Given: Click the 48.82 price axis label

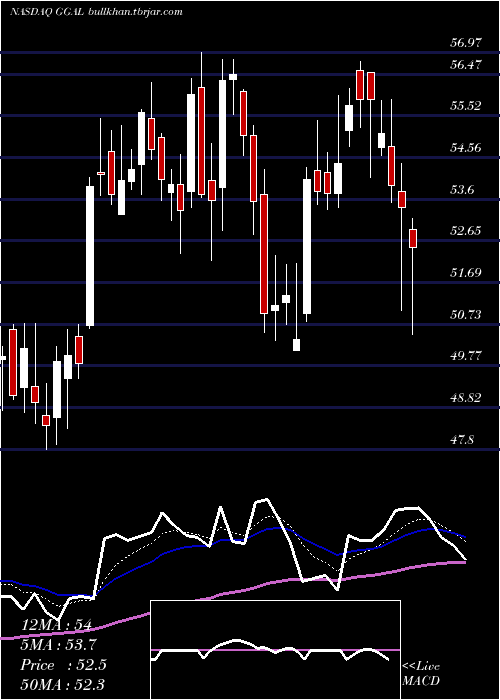Looking at the screenshot, I should point(466,397).
